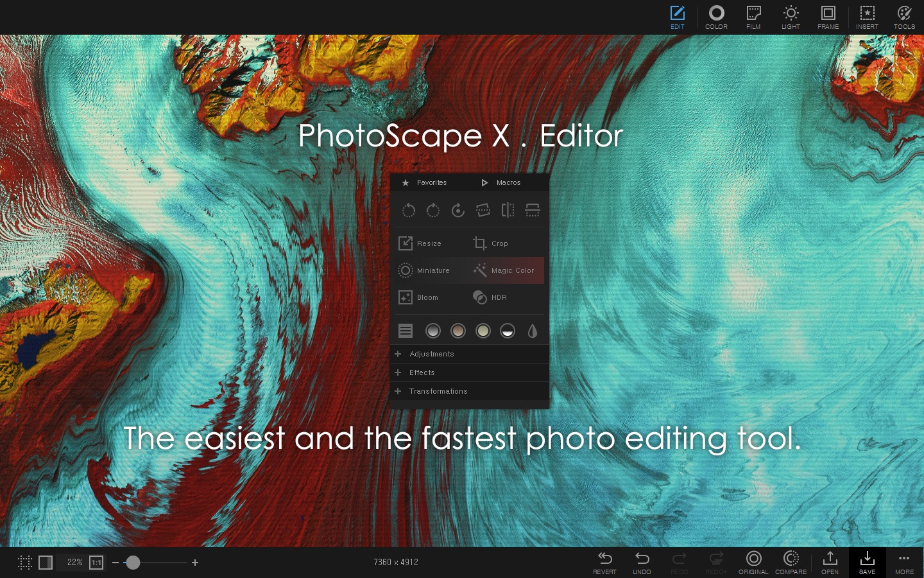Open the HDR tool

(490, 297)
